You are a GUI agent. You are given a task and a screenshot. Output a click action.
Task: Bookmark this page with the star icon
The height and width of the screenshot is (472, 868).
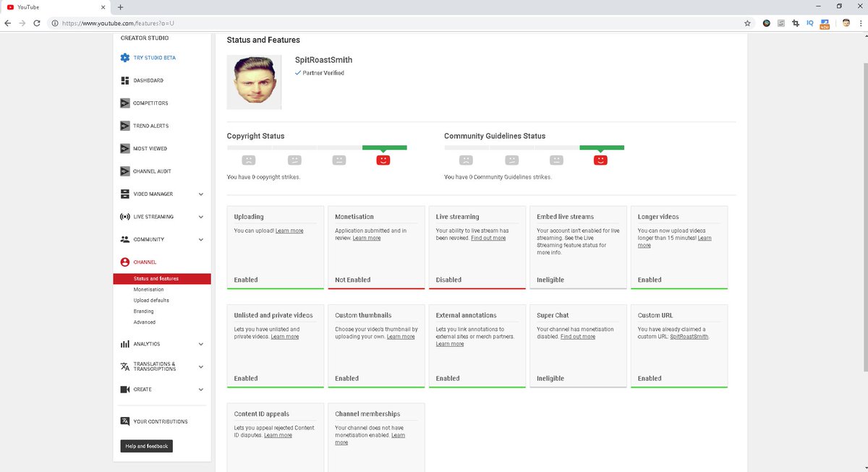747,23
